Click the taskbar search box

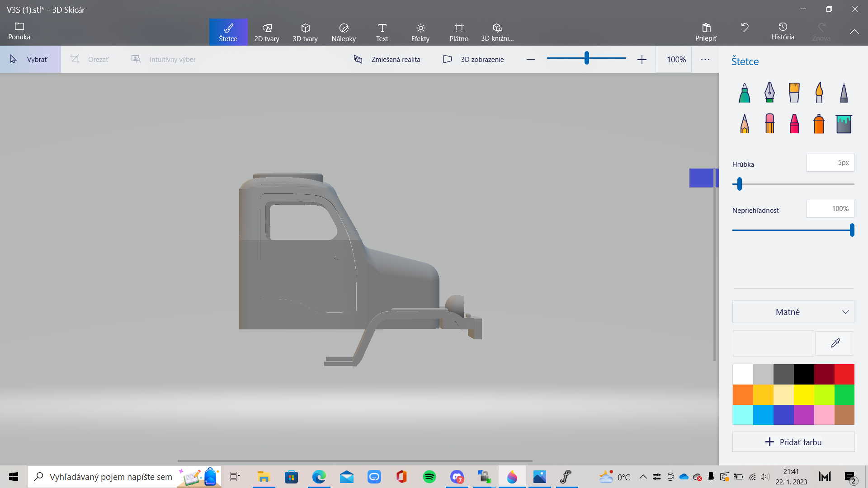pyautogui.click(x=124, y=477)
